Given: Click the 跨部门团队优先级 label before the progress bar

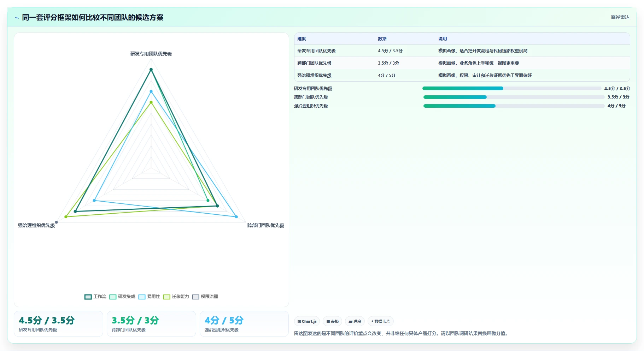Looking at the screenshot, I should 311,97.
